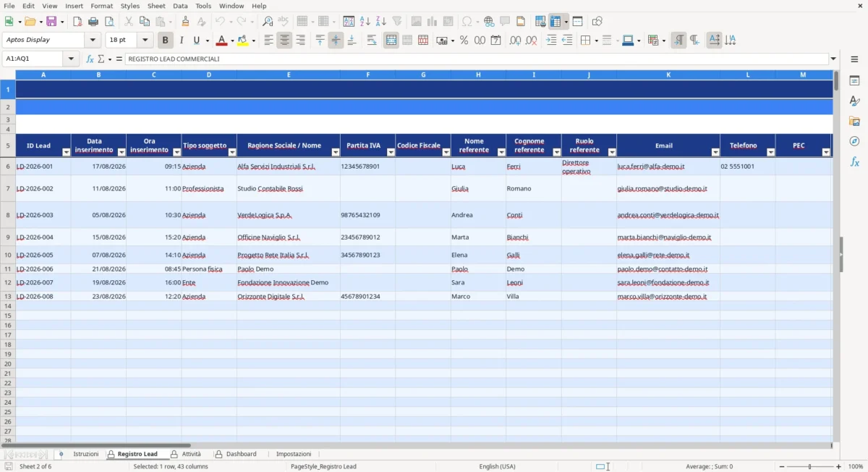Open the sidebar Gallery deck

[854, 121]
